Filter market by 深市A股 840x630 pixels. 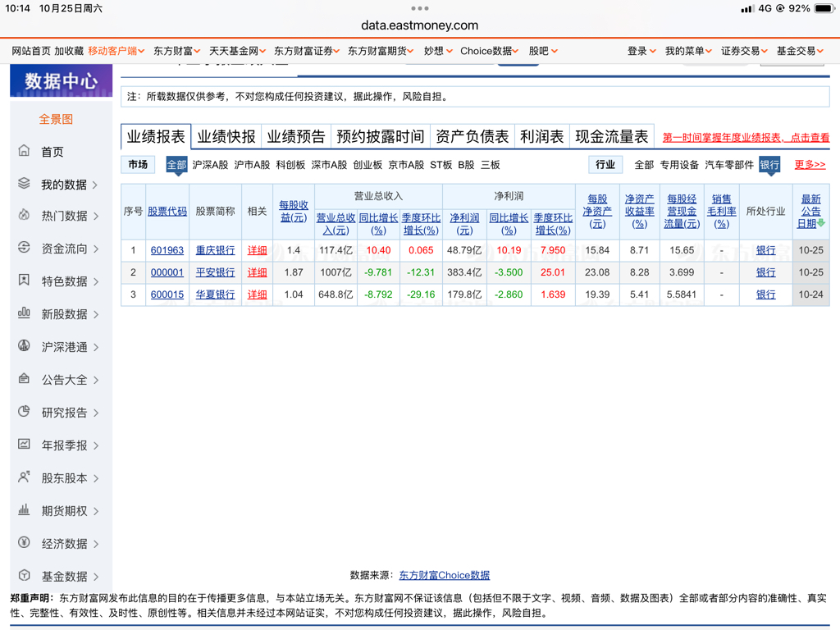[x=329, y=165]
